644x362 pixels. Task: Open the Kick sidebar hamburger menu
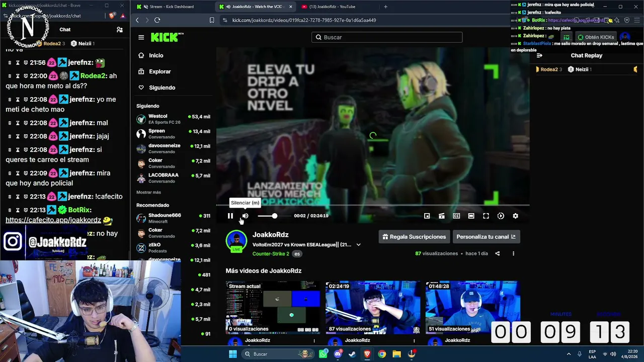coord(141,37)
